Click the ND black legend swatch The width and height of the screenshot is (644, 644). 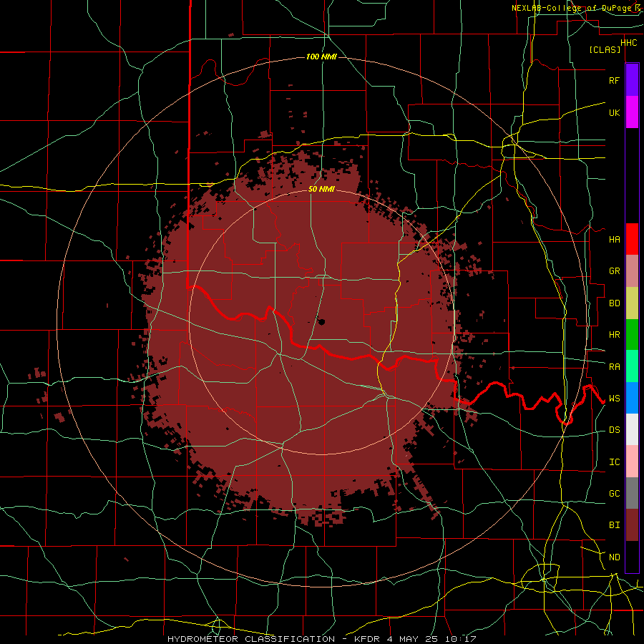[632, 557]
